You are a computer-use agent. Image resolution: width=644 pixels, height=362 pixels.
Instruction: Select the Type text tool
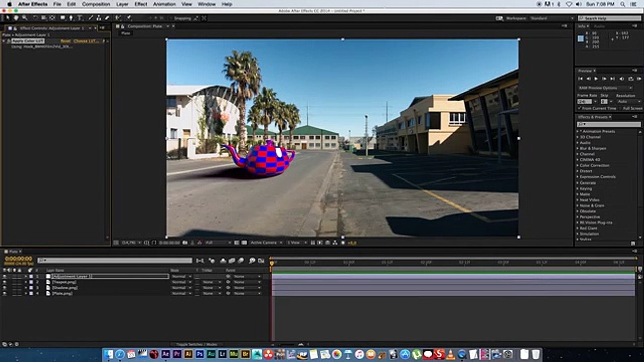coord(80,18)
